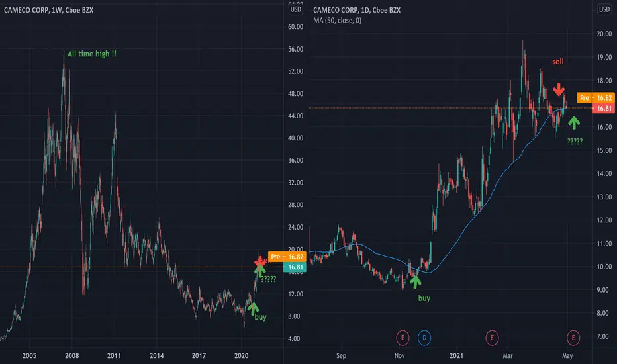Click the 2008 label on the weekly time axis

(71, 356)
